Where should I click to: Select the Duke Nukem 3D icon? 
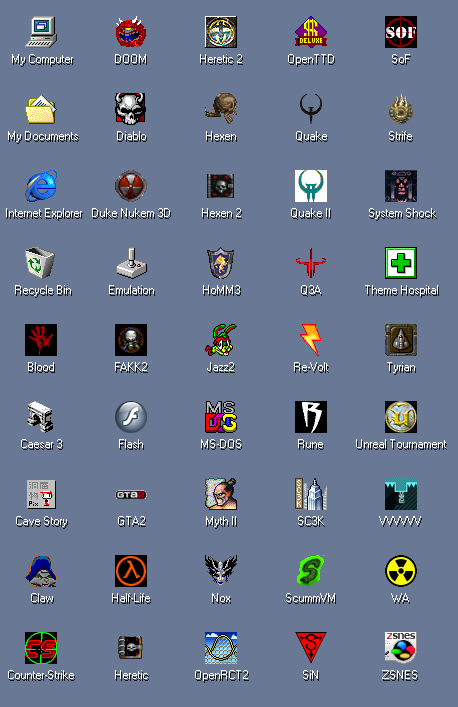point(131,186)
